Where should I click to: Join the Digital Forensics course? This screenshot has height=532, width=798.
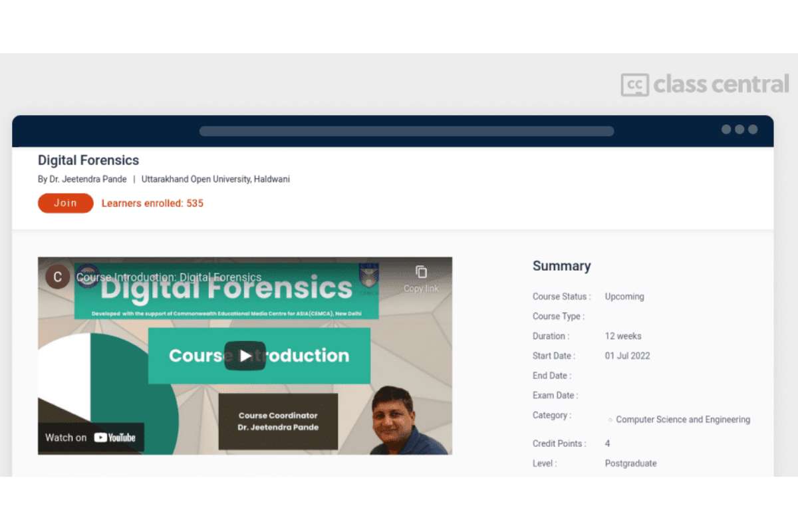click(x=65, y=203)
